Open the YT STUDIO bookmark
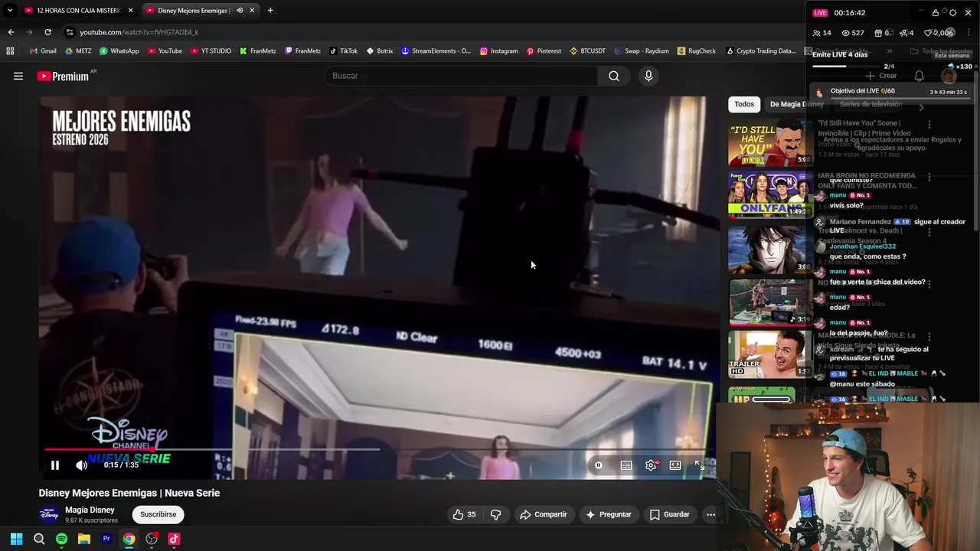980x551 pixels. click(x=211, y=51)
